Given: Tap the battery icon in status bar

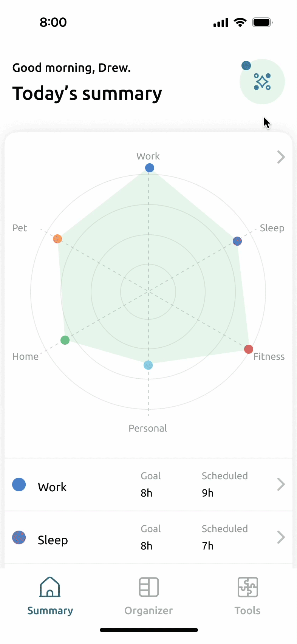Looking at the screenshot, I should (263, 22).
